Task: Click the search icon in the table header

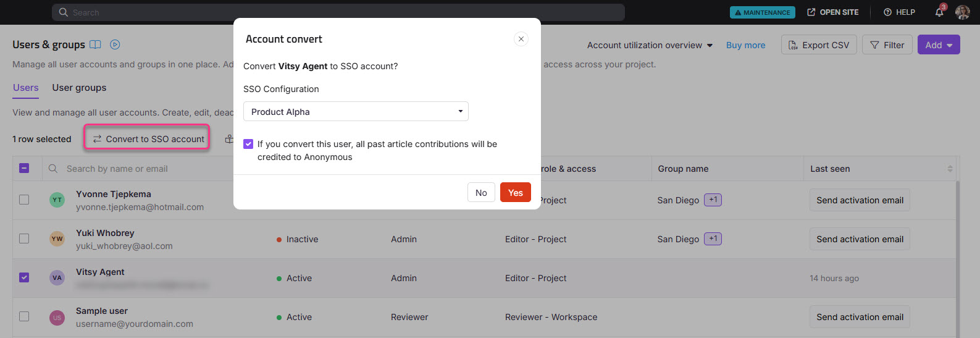Action: pos(53,168)
